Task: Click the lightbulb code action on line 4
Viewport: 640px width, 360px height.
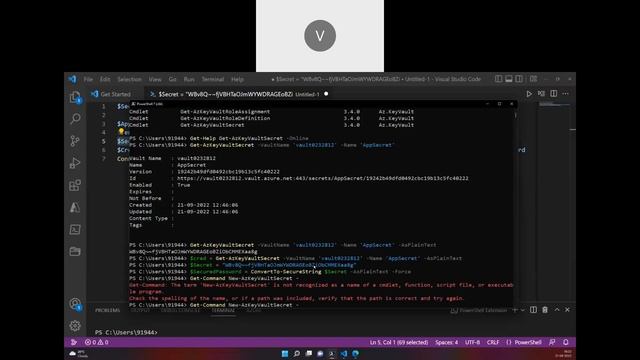Action: tap(121, 131)
